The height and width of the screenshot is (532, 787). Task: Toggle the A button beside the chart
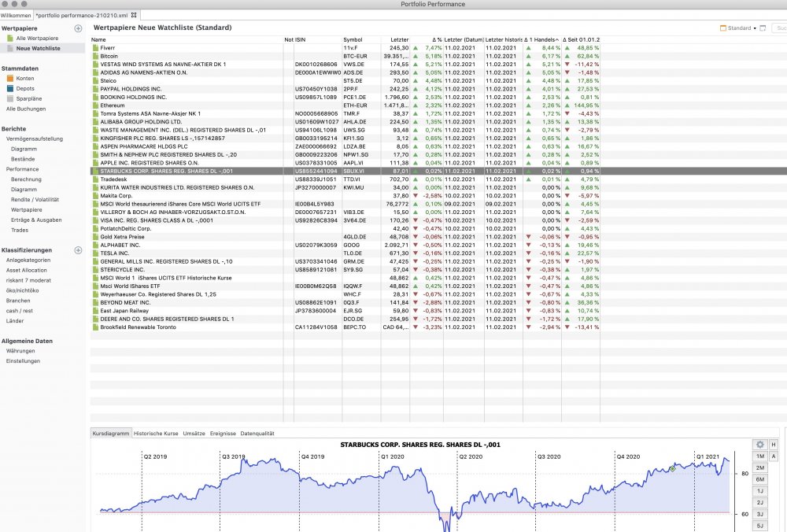774,456
